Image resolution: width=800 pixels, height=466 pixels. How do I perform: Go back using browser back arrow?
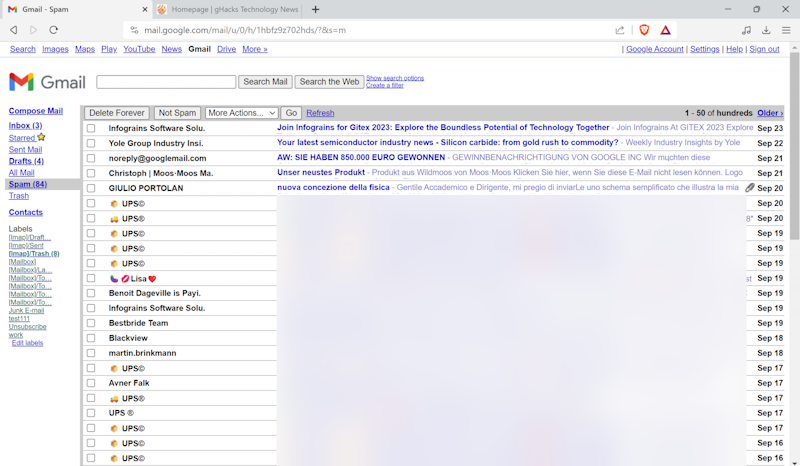[x=14, y=30]
